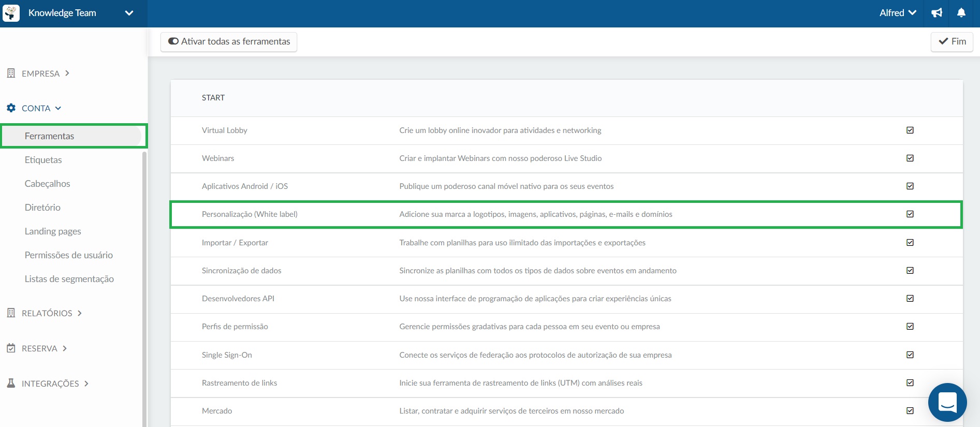Image resolution: width=980 pixels, height=427 pixels.
Task: Uncheck the Importar / Exportar checkbox
Action: 910,243
